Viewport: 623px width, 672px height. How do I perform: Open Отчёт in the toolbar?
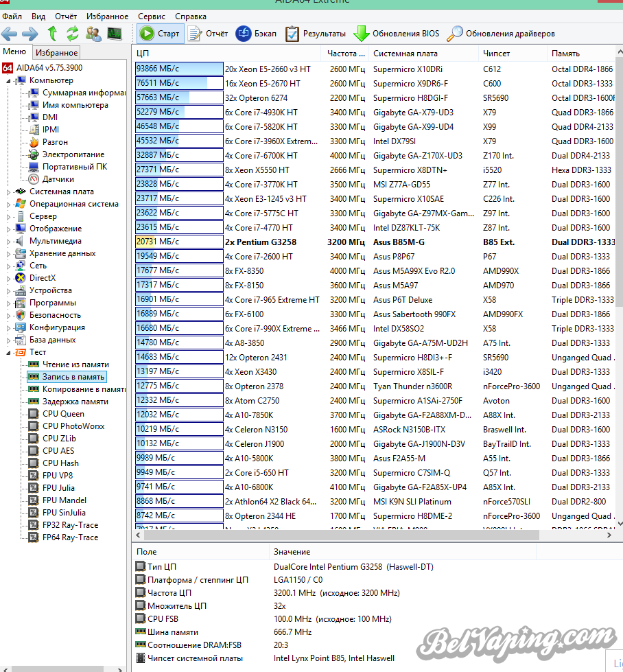coord(209,34)
